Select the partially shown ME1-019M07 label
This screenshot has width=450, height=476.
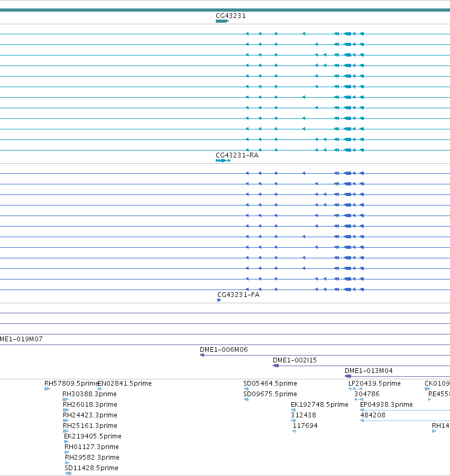[x=21, y=339]
